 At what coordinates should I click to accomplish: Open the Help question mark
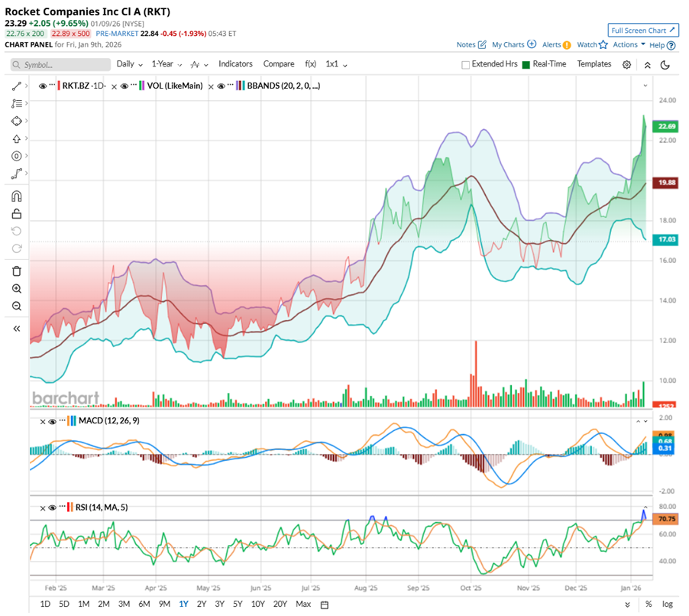671,45
